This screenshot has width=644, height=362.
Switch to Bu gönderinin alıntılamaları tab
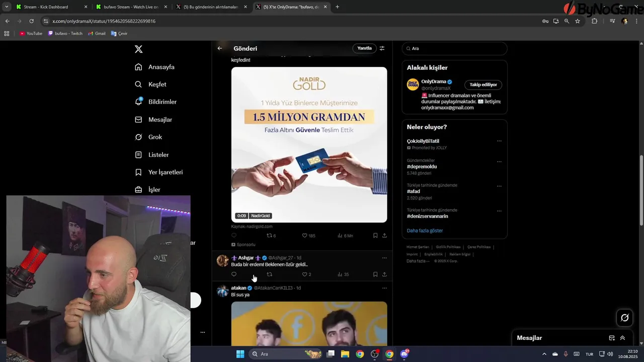click(212, 7)
